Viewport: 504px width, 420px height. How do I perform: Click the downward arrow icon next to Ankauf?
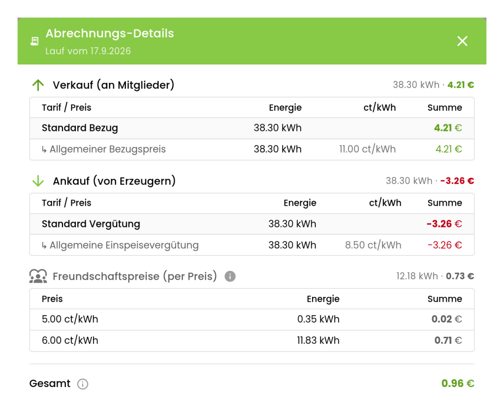[38, 181]
